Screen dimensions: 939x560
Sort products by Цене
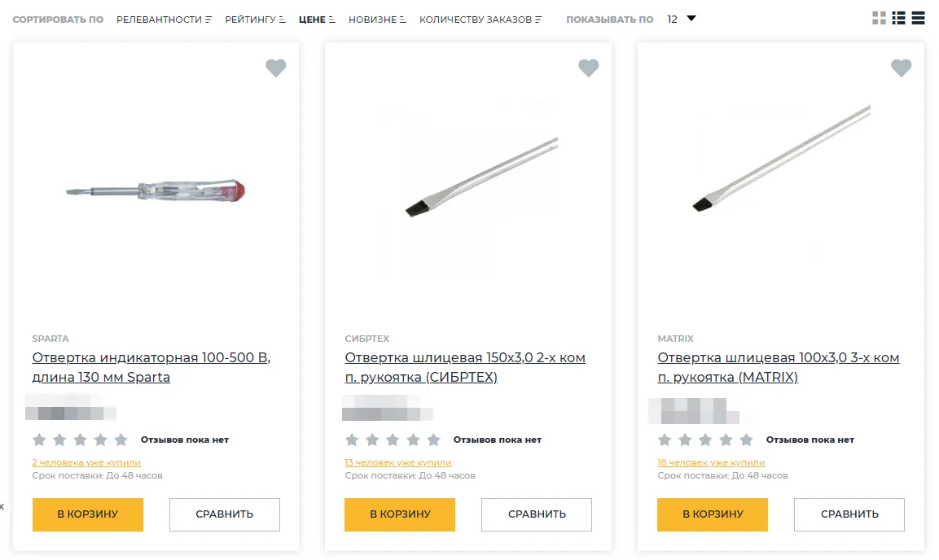tap(317, 19)
